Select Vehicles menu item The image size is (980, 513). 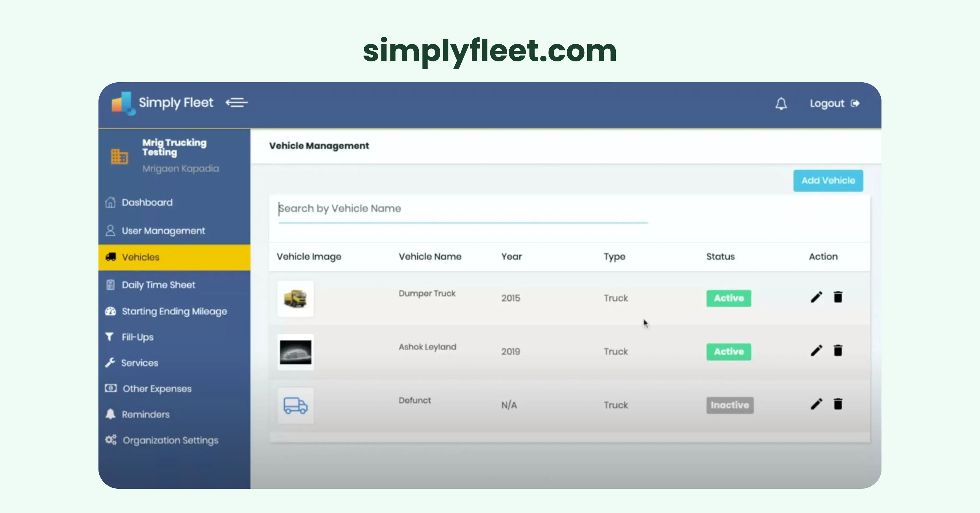[174, 257]
